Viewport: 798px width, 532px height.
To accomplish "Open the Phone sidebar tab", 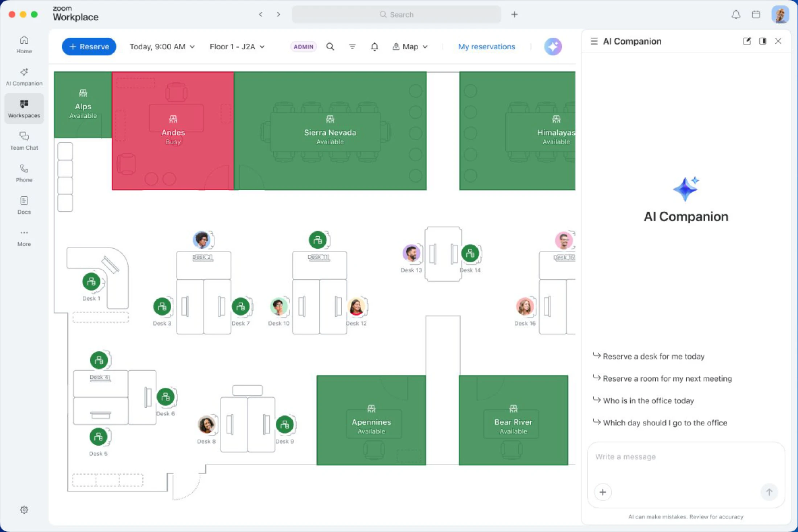I will click(24, 173).
